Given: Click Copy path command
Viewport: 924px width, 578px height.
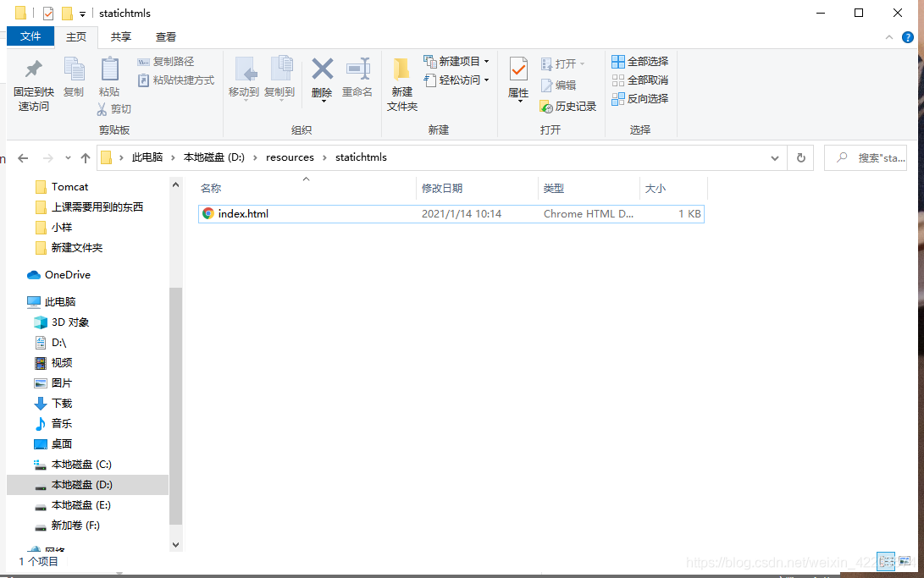Looking at the screenshot, I should [x=166, y=61].
